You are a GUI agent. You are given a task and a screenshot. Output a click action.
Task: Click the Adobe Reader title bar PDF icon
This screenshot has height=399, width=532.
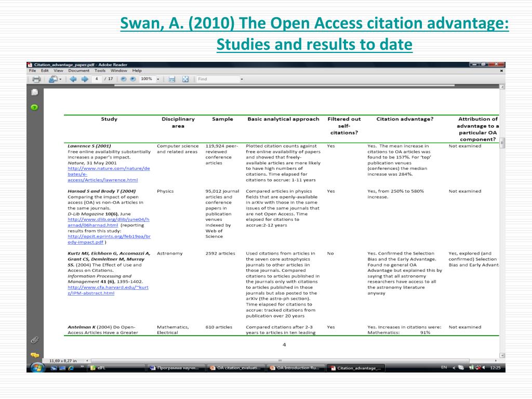tap(30, 64)
